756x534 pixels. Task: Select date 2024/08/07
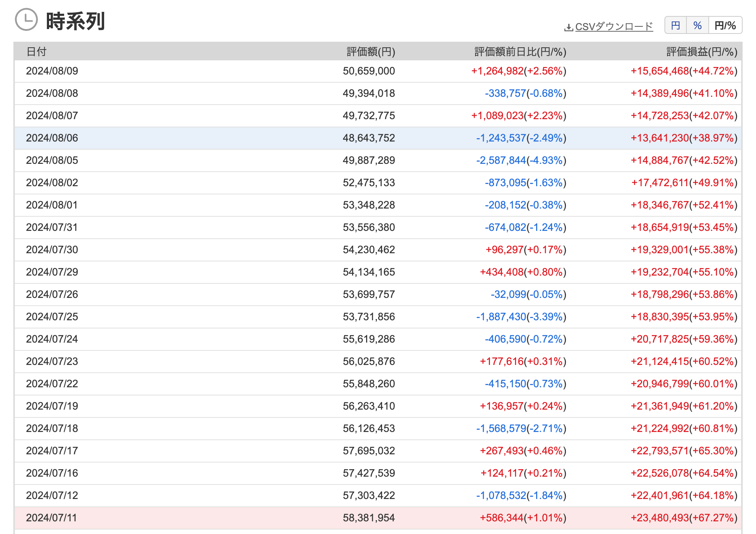(x=52, y=115)
